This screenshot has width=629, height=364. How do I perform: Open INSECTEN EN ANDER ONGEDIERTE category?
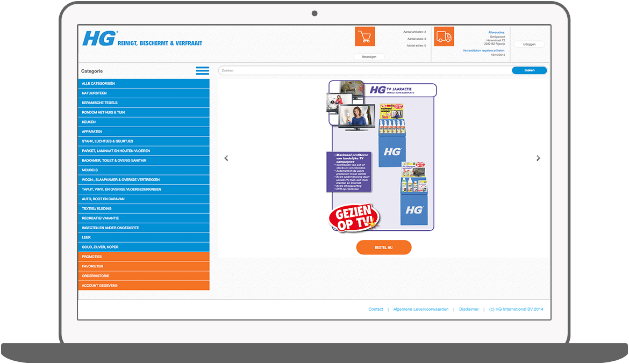pos(144,228)
